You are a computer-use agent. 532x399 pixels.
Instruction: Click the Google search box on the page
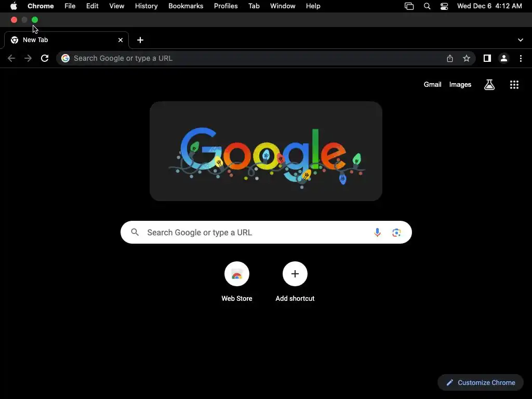click(266, 232)
